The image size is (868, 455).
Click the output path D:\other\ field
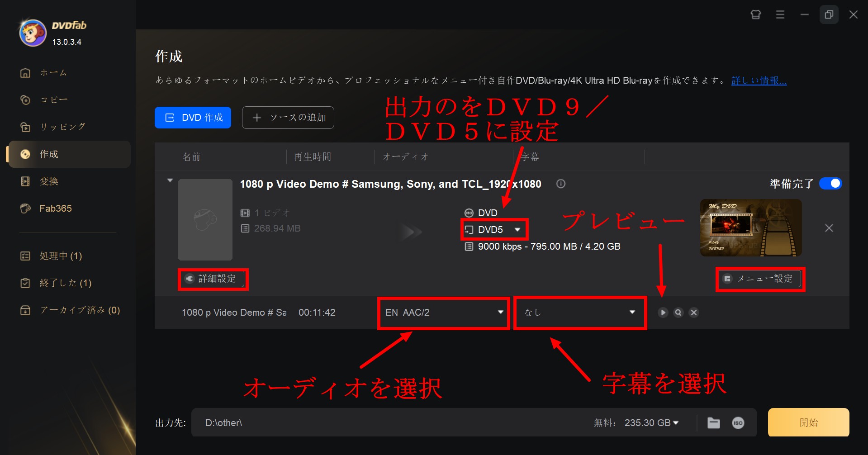click(389, 422)
